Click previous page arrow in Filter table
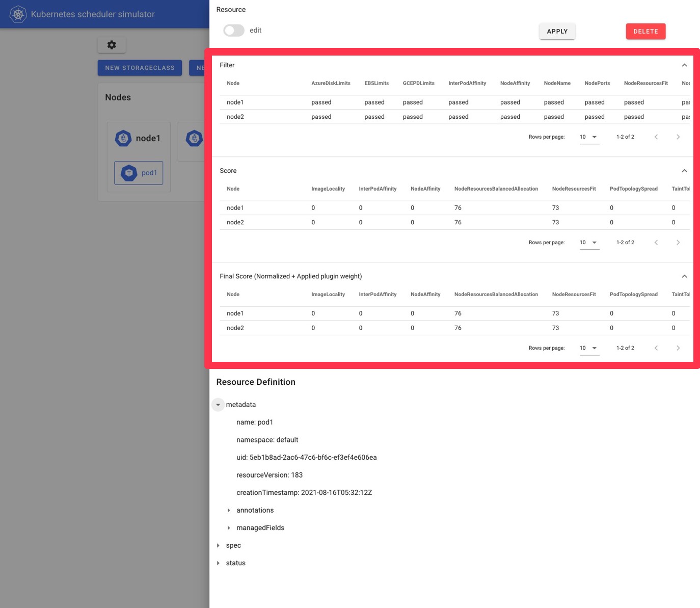This screenshot has width=700, height=608. point(656,137)
